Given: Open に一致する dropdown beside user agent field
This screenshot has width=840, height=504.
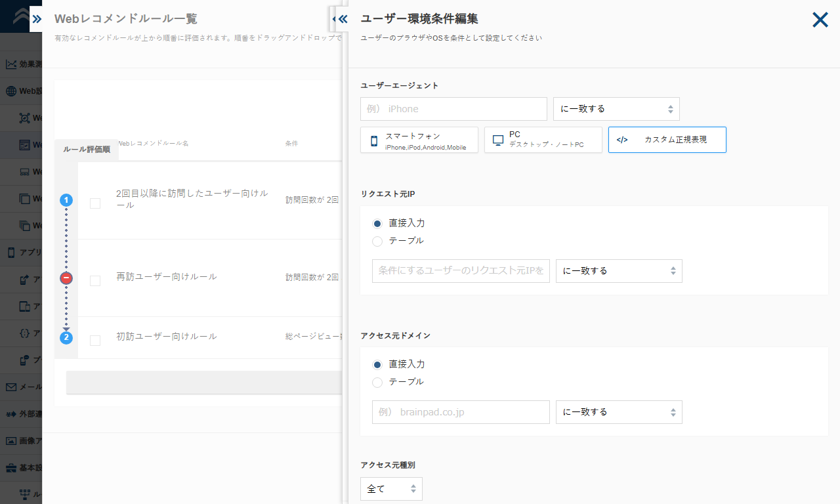Looking at the screenshot, I should pyautogui.click(x=616, y=109).
